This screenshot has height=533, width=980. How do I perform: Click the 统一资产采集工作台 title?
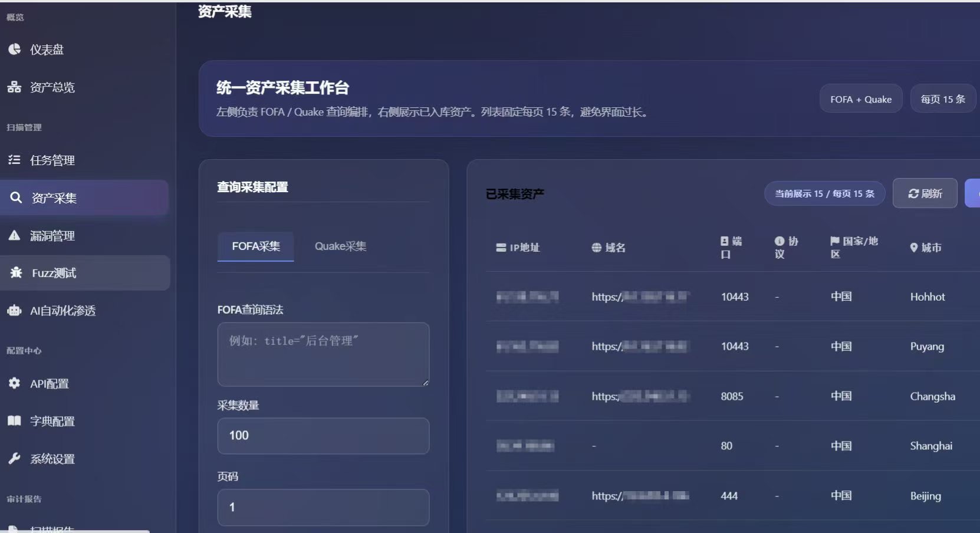coord(282,88)
